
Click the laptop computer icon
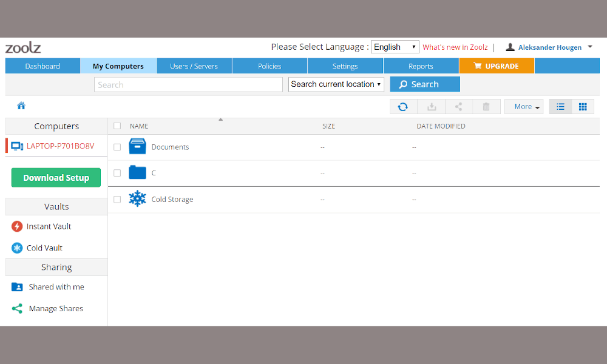pyautogui.click(x=17, y=146)
